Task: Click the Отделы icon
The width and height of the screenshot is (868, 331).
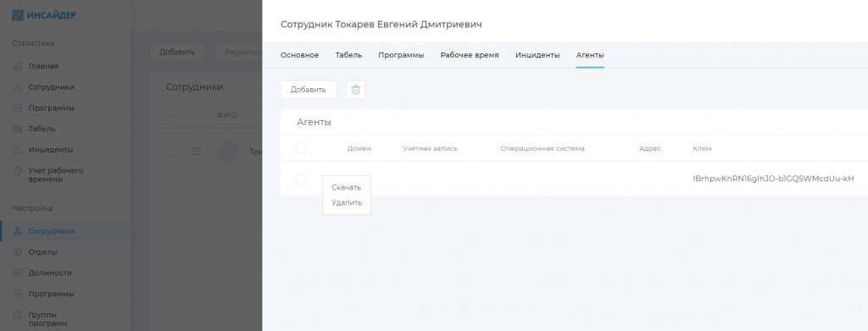Action: 17,252
